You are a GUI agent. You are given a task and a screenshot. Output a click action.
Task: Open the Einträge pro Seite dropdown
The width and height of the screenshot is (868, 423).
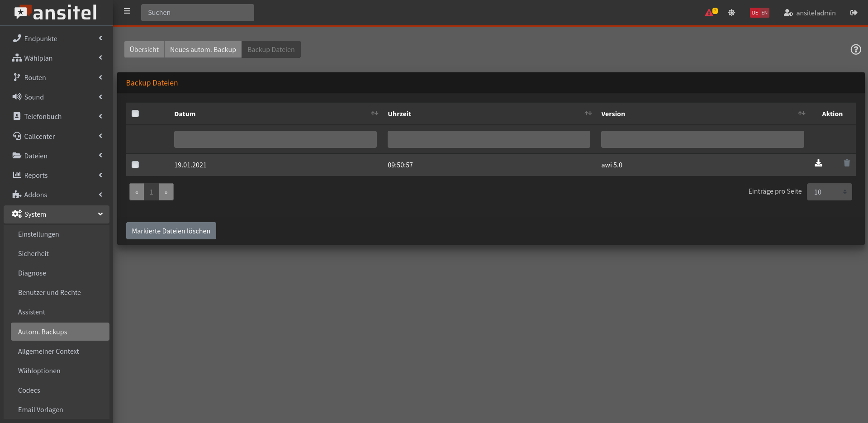coord(829,192)
